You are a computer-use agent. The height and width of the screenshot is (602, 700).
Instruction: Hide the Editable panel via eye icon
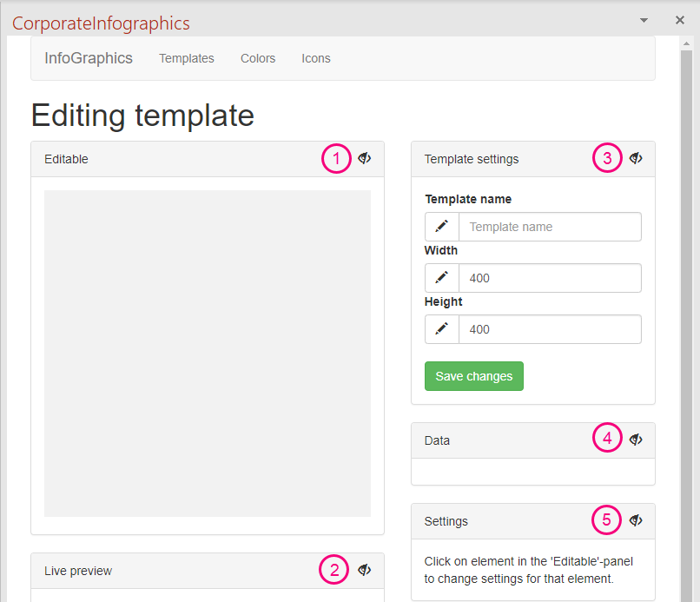(x=365, y=158)
